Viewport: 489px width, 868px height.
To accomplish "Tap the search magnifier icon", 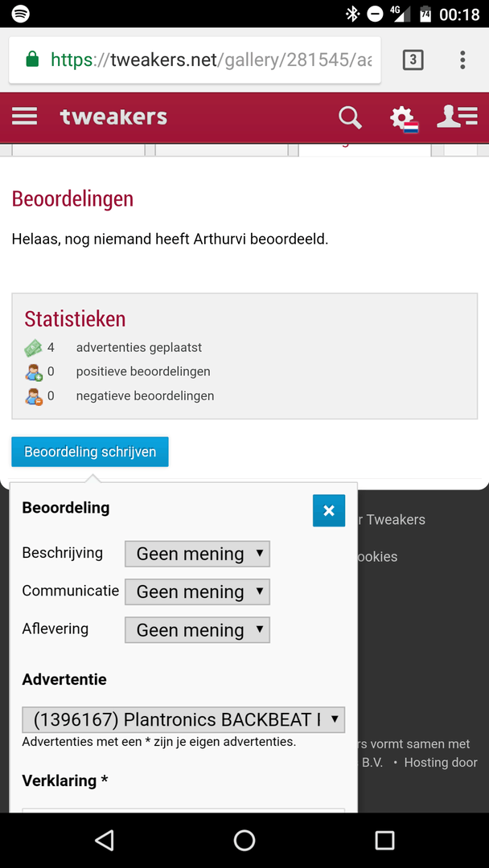I will pyautogui.click(x=350, y=118).
